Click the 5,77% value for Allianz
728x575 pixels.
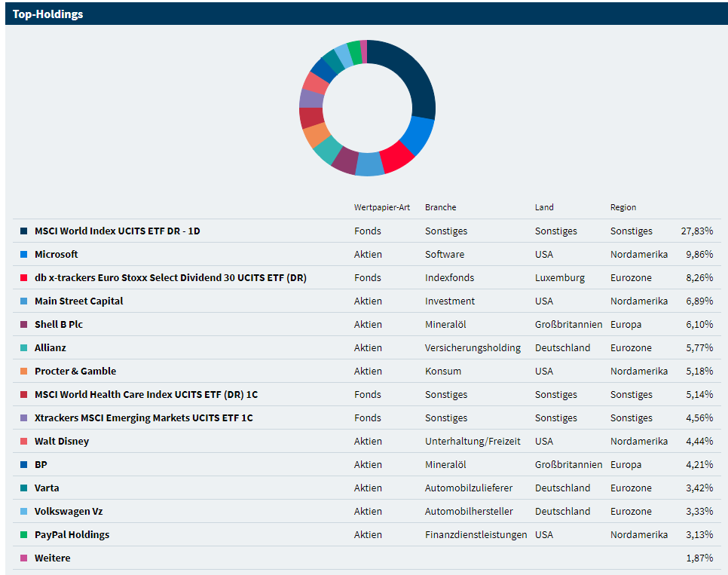pos(699,348)
